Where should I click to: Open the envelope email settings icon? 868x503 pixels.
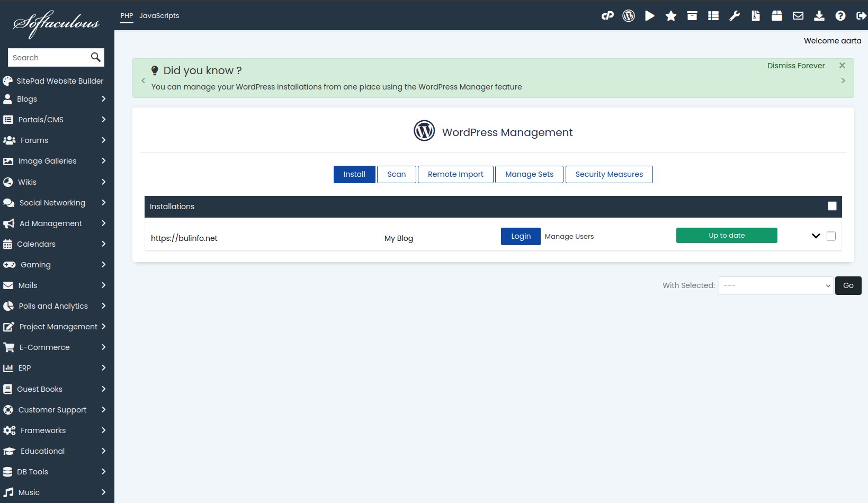coord(798,16)
